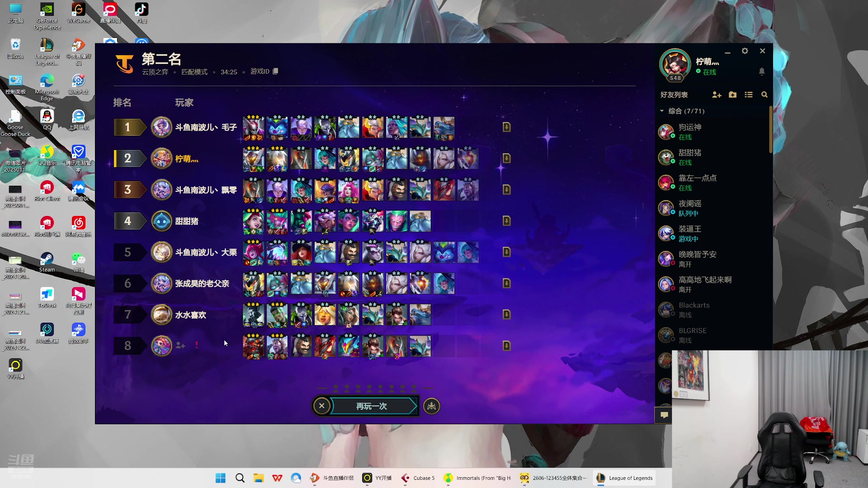Open the GeForce Experience desktop icon
Viewport: 868px width, 488px height.
47,16
